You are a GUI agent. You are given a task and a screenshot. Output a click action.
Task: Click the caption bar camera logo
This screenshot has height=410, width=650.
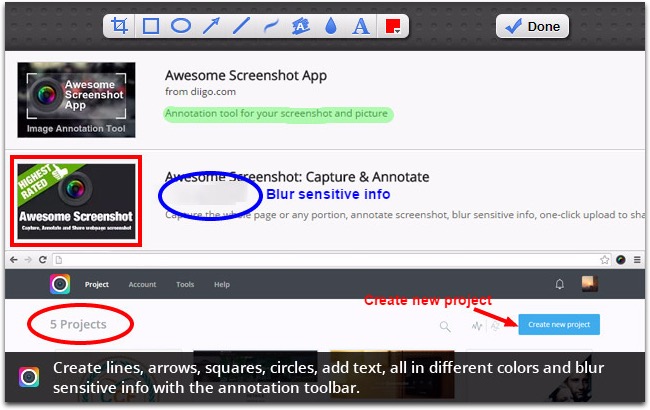click(x=29, y=377)
